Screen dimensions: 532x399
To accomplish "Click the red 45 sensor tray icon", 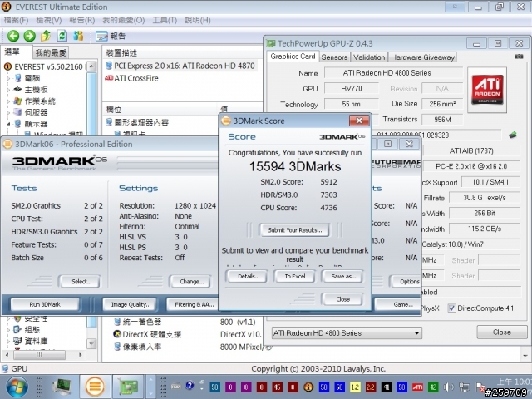I will pyautogui.click(x=277, y=387).
